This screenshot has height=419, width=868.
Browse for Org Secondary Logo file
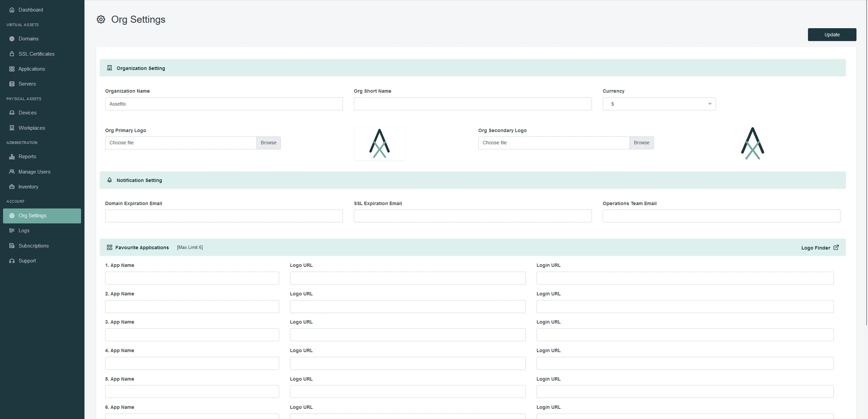[641, 143]
